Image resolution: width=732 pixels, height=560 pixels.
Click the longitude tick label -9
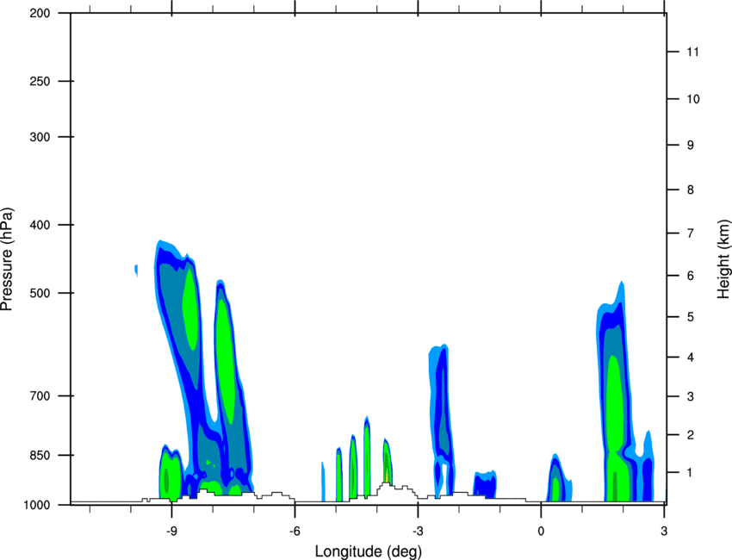pos(171,531)
